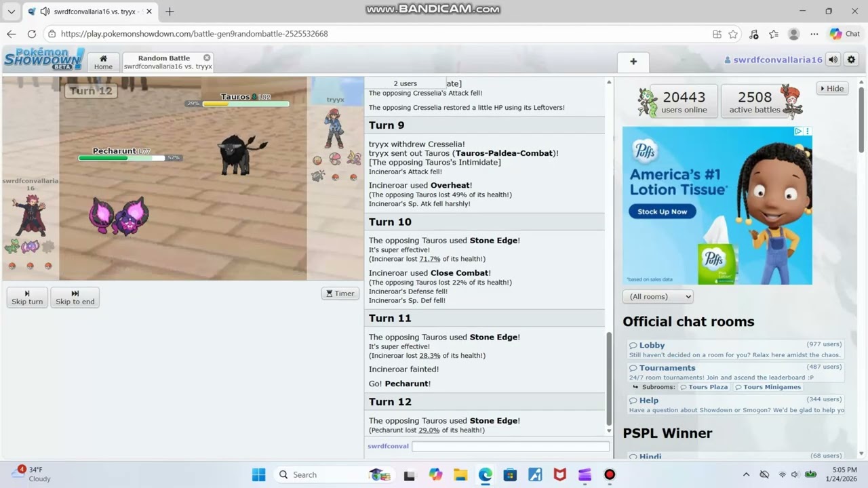Open browser Settings and more menu
Image resolution: width=868 pixels, height=488 pixels.
[814, 34]
